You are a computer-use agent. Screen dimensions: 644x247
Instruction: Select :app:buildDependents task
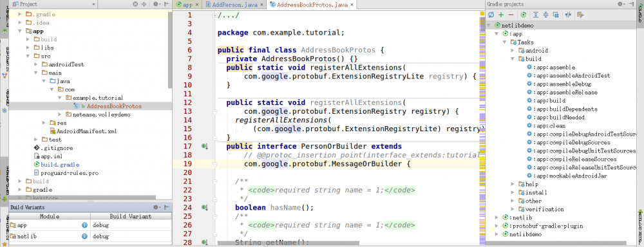pos(562,109)
